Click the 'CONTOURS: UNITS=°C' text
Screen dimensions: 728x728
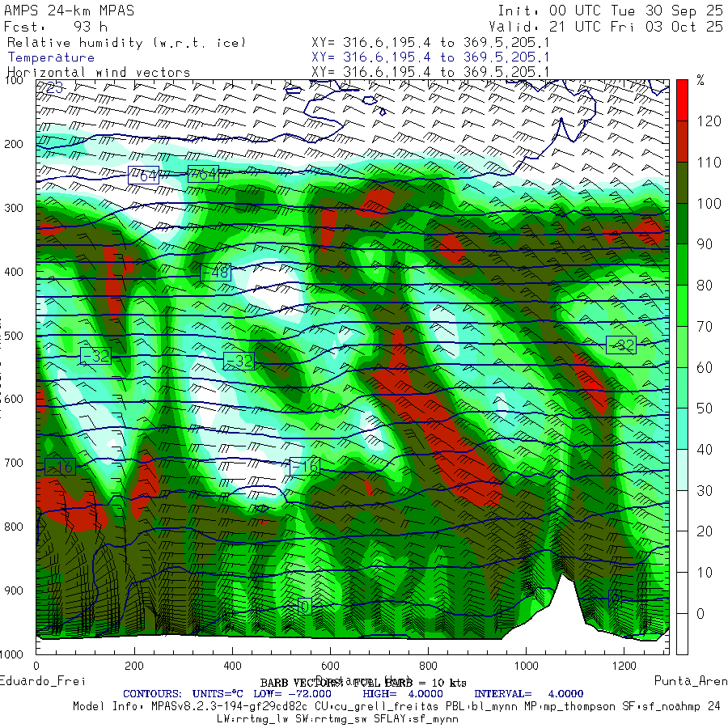(x=183, y=694)
